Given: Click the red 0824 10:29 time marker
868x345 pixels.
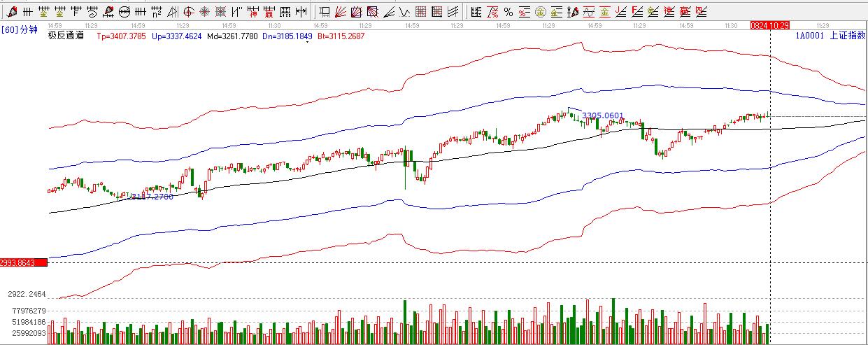Looking at the screenshot, I should coord(769,25).
